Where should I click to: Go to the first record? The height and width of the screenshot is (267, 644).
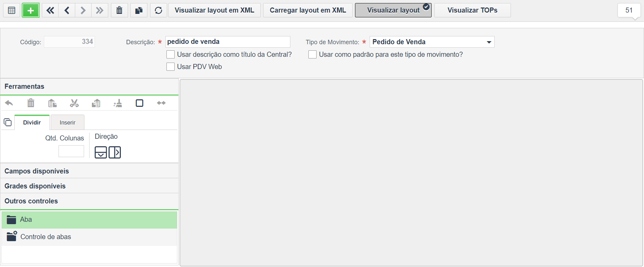[x=50, y=10]
